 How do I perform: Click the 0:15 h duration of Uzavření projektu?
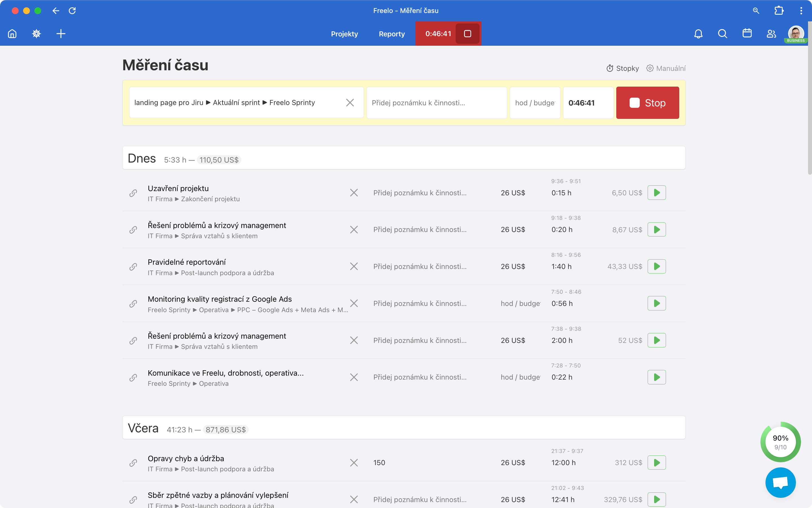pos(561,193)
